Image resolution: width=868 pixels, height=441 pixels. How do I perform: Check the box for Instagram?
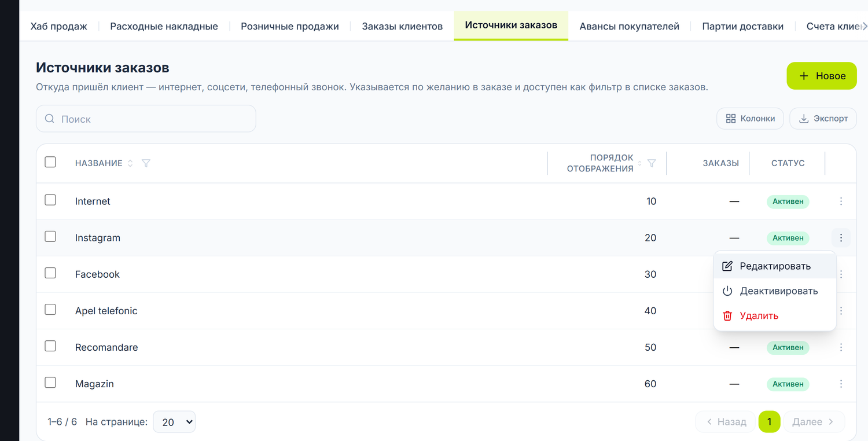coord(50,237)
